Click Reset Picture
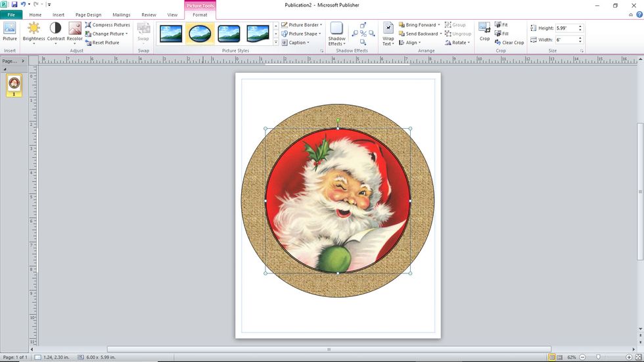Viewport: 644px width, 362px height. [103, 43]
